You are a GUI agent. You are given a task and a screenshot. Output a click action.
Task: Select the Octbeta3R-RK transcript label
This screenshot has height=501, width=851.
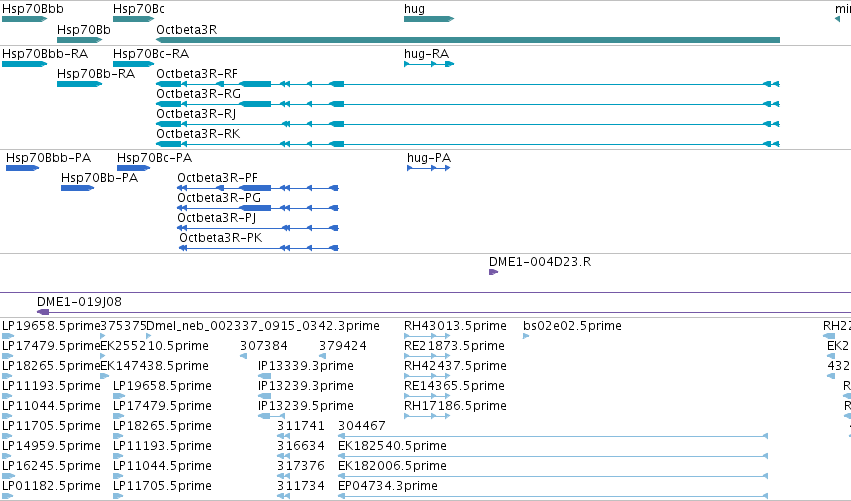click(198, 134)
